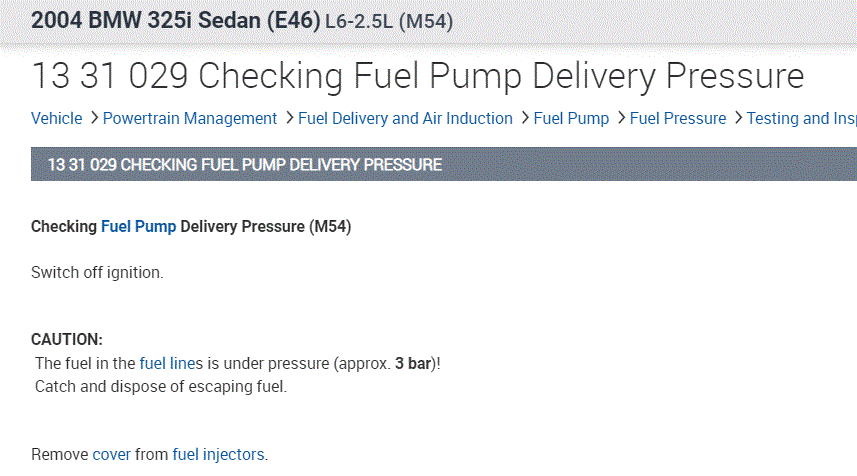The width and height of the screenshot is (857, 476).
Task: Click the 2004 BMW 325i Sedan vehicle heading
Action: [176, 20]
